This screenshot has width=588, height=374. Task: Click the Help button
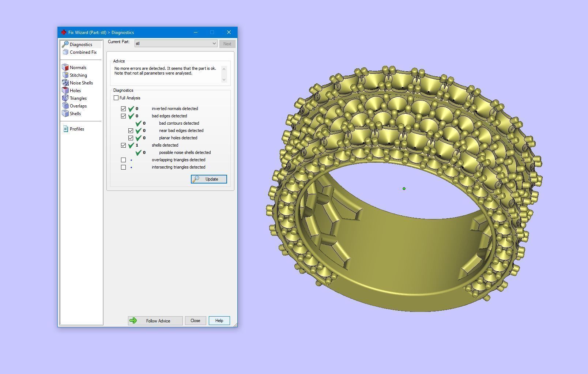coord(219,321)
